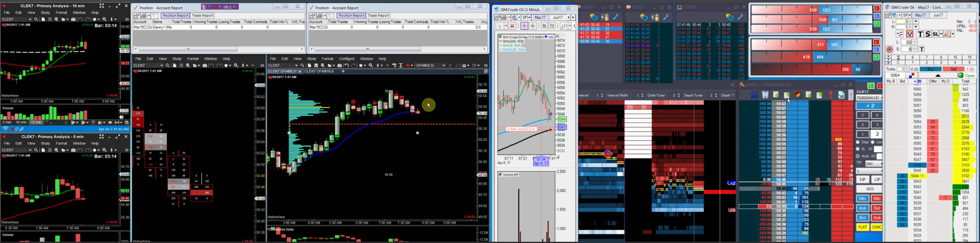Pop out the CLEK7 OFA tab panel
Image resolution: width=980 pixels, height=243 pixels.
point(486,71)
